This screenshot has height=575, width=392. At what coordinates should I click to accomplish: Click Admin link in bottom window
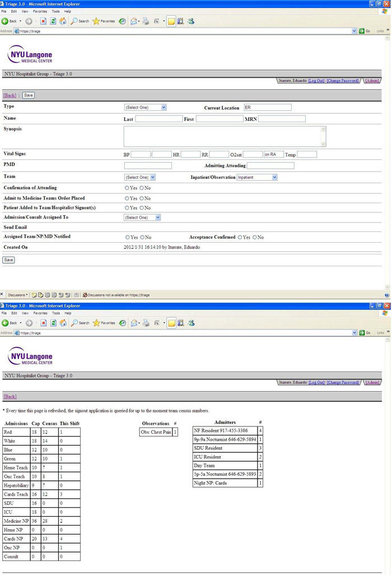point(372,382)
